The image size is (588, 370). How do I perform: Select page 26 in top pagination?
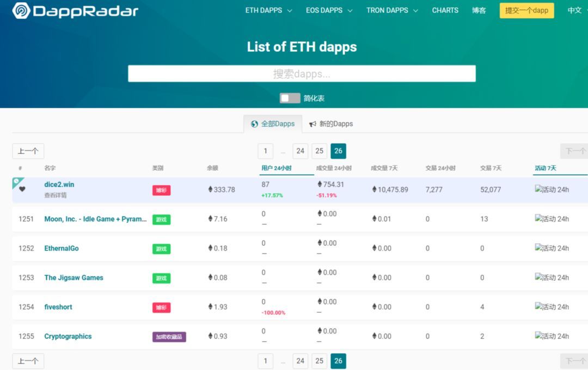coord(338,151)
